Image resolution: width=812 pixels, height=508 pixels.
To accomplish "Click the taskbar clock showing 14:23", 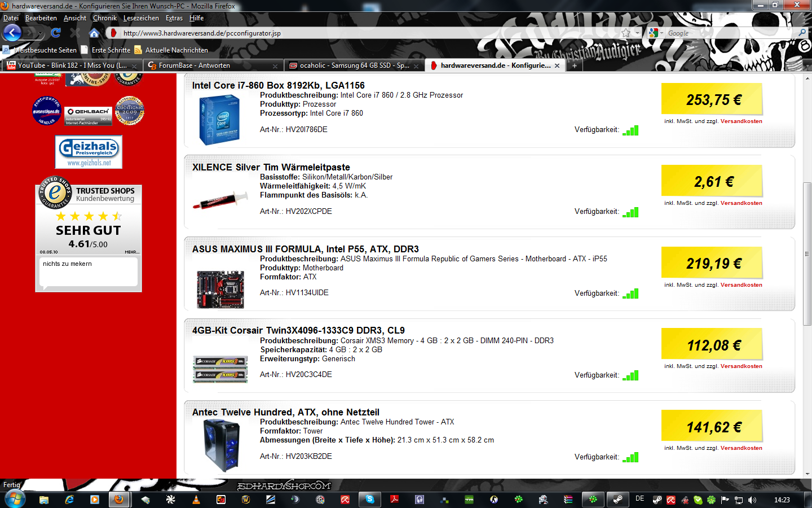I will (x=782, y=500).
